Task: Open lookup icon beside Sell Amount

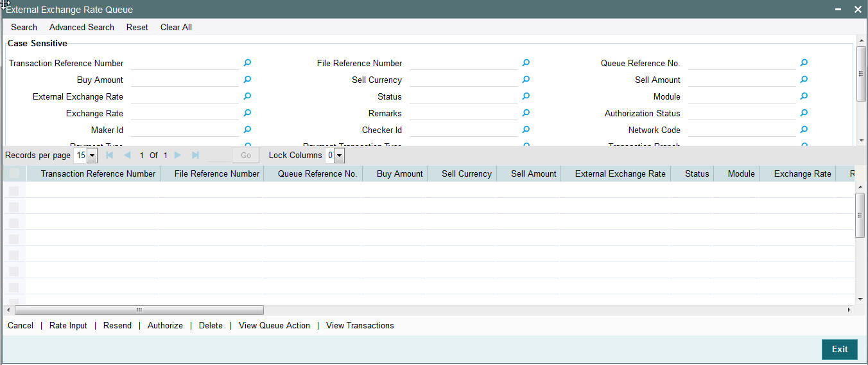Action: [x=804, y=80]
